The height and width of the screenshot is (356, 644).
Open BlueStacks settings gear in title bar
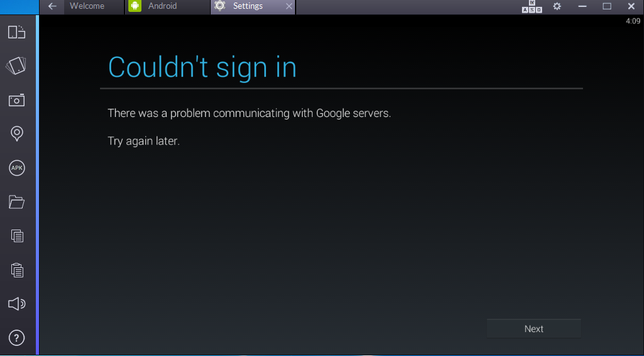[557, 6]
